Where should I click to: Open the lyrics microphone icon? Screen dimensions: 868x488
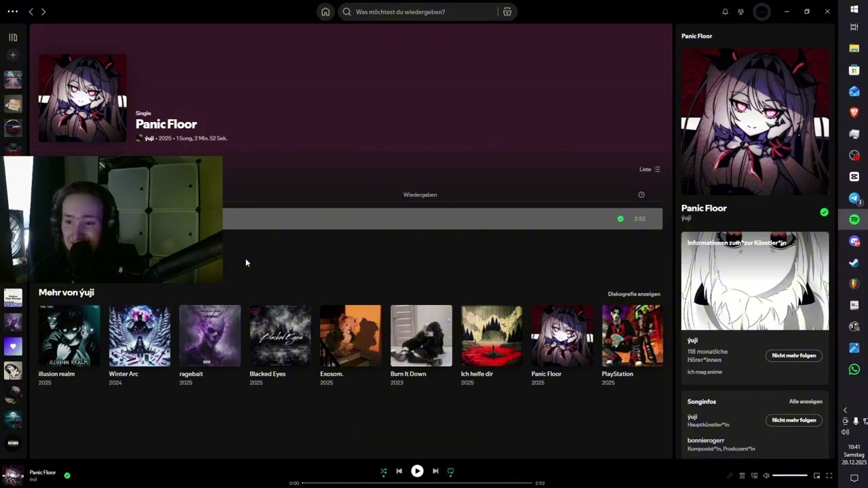click(x=730, y=476)
